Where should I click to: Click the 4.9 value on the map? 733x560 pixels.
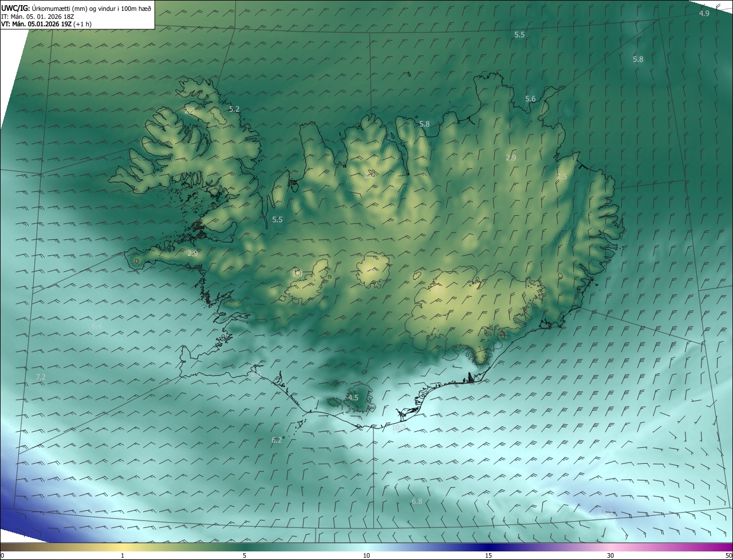704,13
